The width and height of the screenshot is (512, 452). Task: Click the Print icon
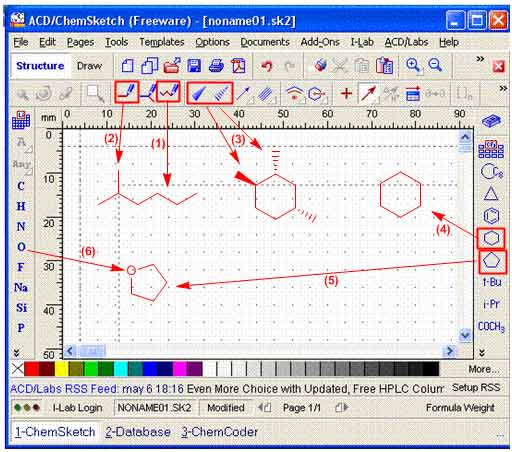coord(216,66)
